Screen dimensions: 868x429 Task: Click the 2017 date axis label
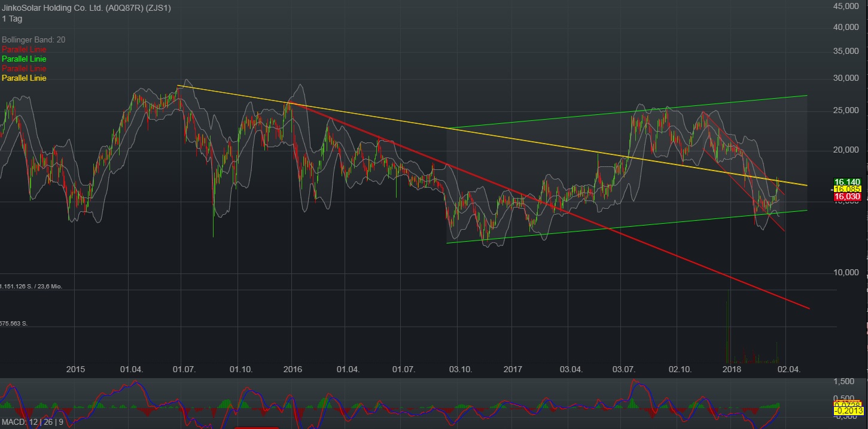513,370
